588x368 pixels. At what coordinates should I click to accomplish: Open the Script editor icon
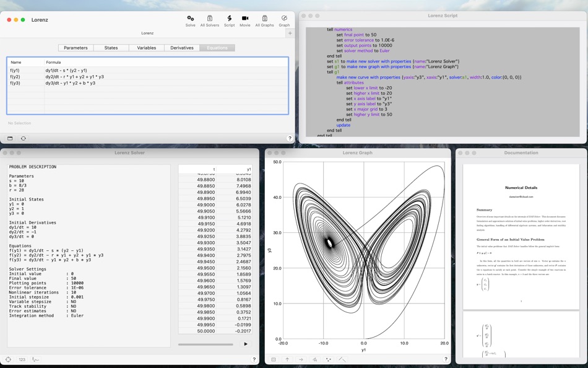click(229, 19)
